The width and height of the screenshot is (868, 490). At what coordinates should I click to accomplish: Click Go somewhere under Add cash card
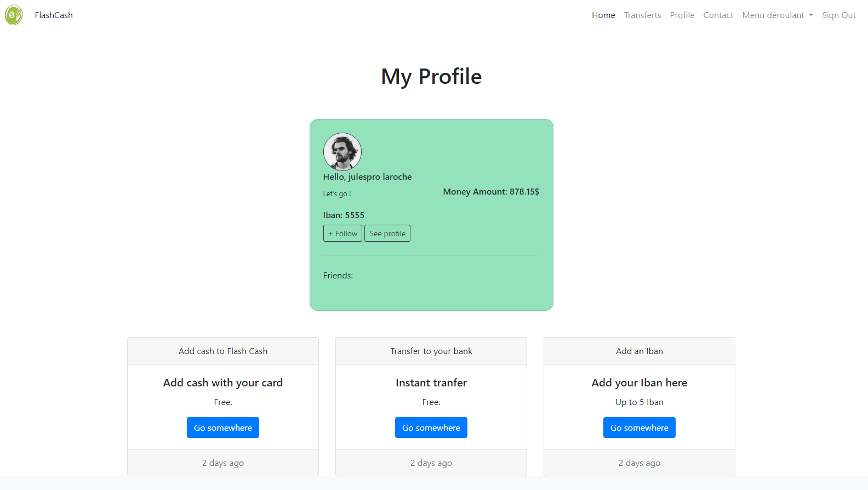[223, 428]
